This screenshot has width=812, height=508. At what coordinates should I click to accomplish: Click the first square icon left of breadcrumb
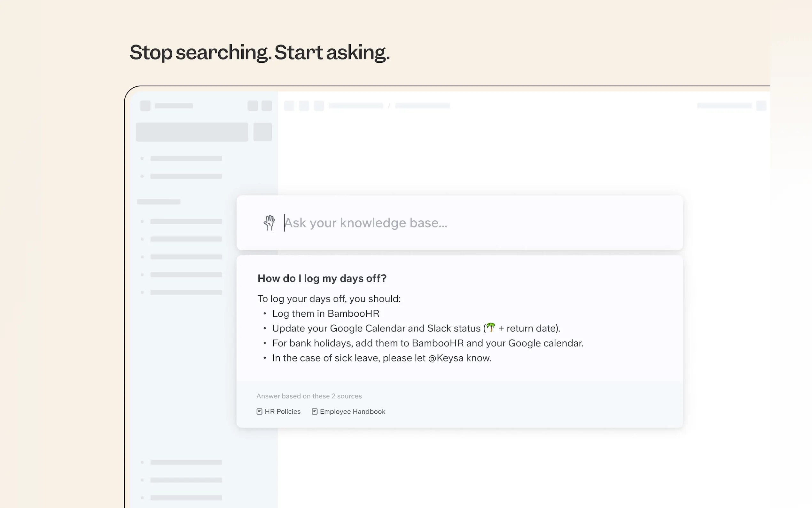point(289,106)
